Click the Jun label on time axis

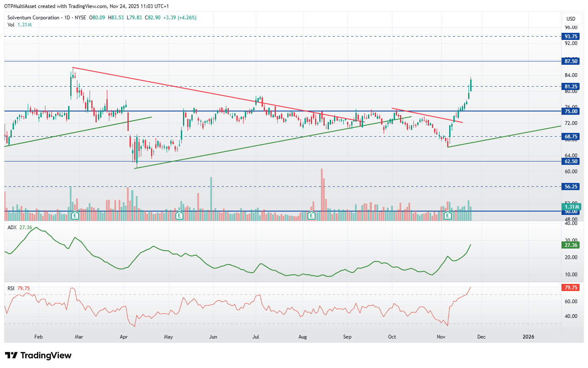point(213,337)
